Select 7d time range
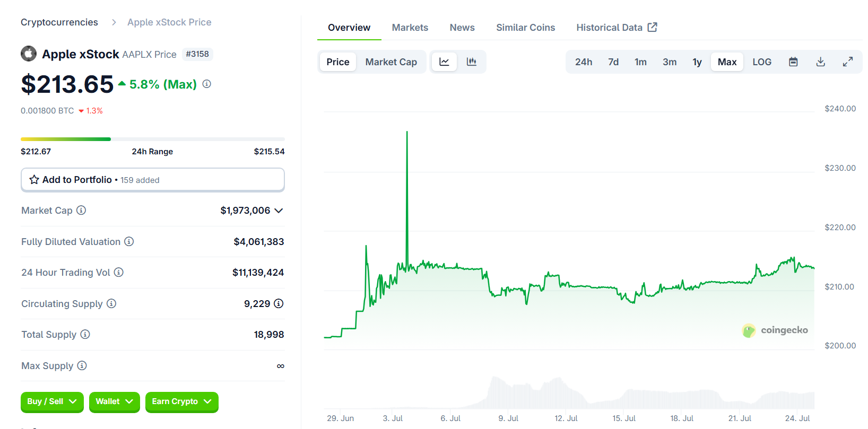The width and height of the screenshot is (868, 429). (x=613, y=62)
